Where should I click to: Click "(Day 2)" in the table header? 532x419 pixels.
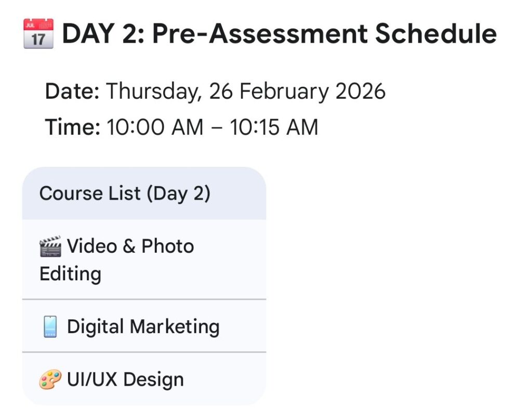click(x=178, y=193)
